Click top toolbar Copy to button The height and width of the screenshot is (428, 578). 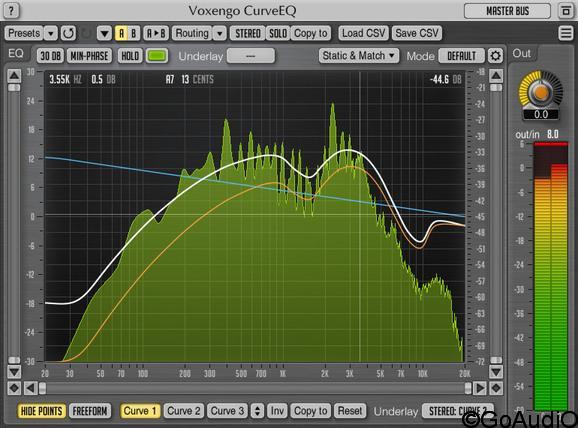click(x=311, y=34)
